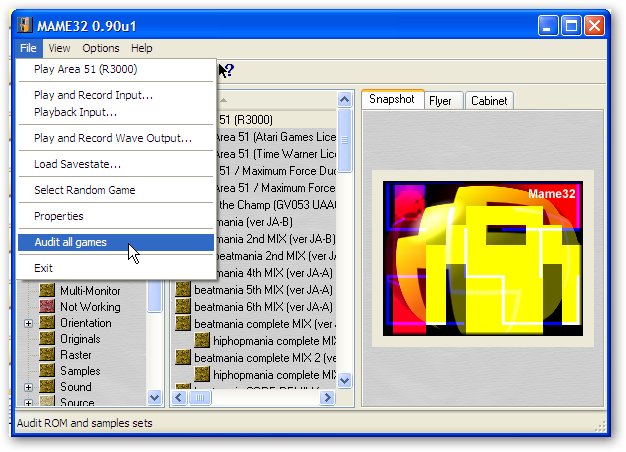
Task: Select Audit all games
Action: coord(116,242)
